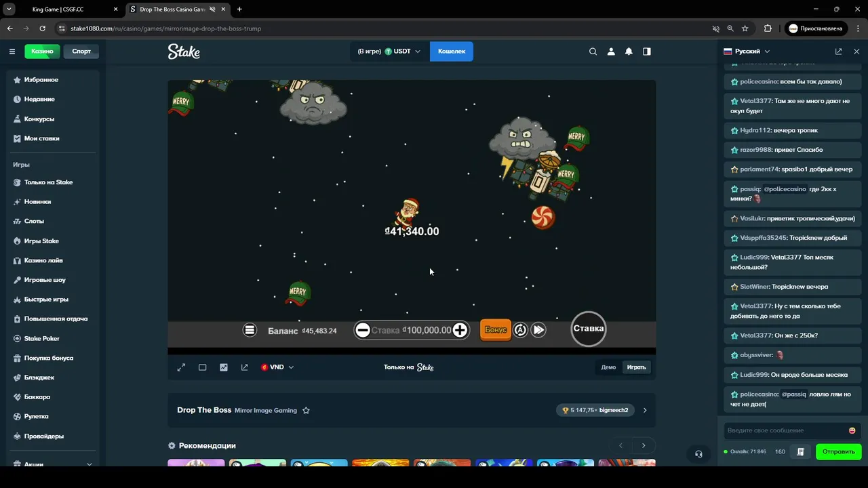868x488 pixels.
Task: Close the chat panel
Action: [x=856, y=52]
